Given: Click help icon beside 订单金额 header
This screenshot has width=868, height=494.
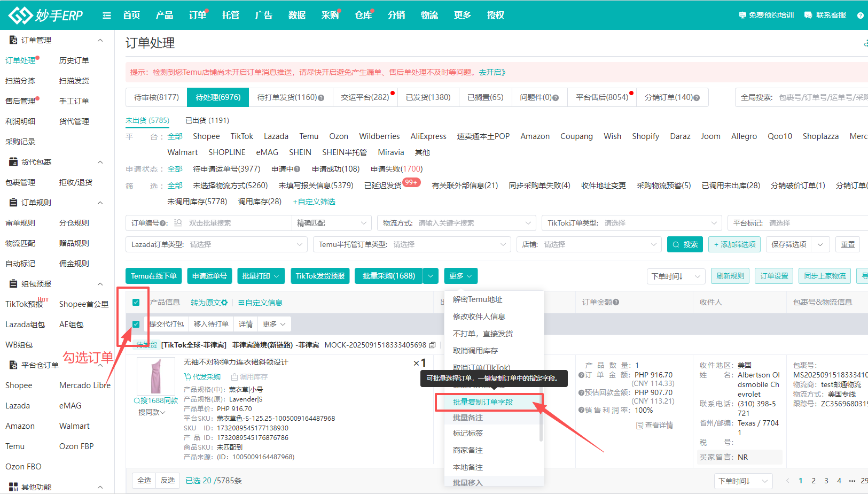Looking at the screenshot, I should (x=616, y=302).
